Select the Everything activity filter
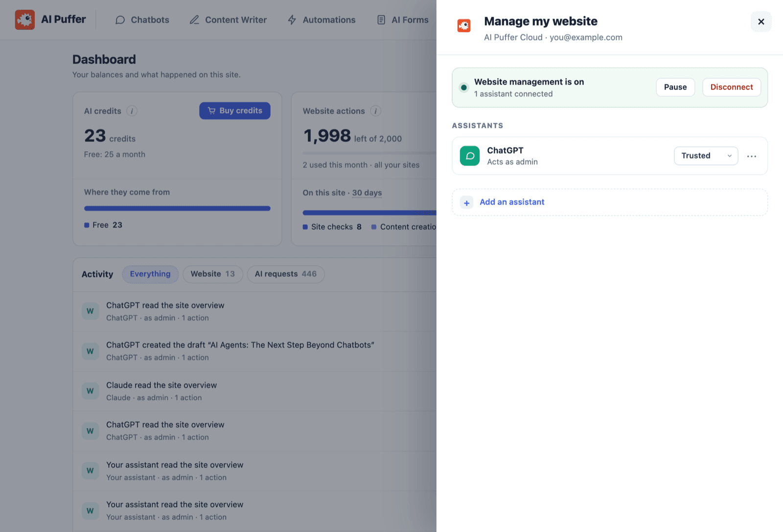783x532 pixels. coord(150,274)
